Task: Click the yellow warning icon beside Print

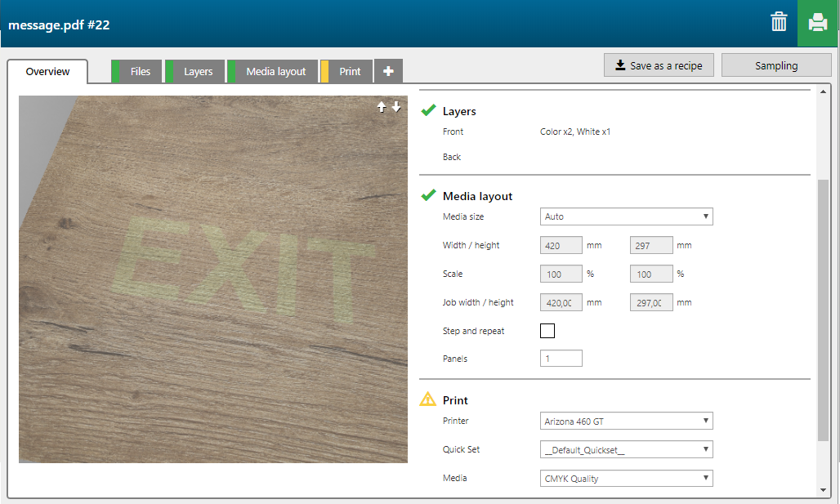Action: pos(427,400)
